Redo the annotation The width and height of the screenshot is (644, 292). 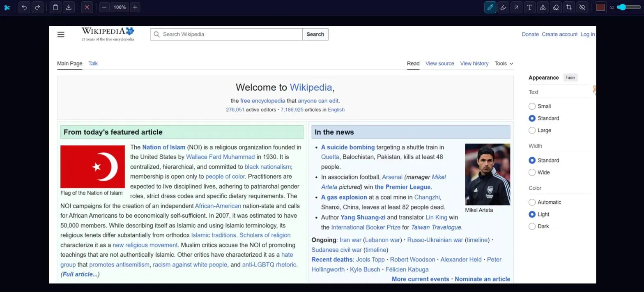(37, 7)
